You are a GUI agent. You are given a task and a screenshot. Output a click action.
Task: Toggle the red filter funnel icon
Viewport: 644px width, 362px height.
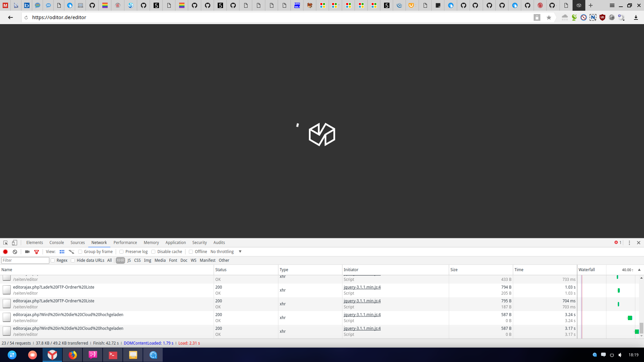point(37,252)
